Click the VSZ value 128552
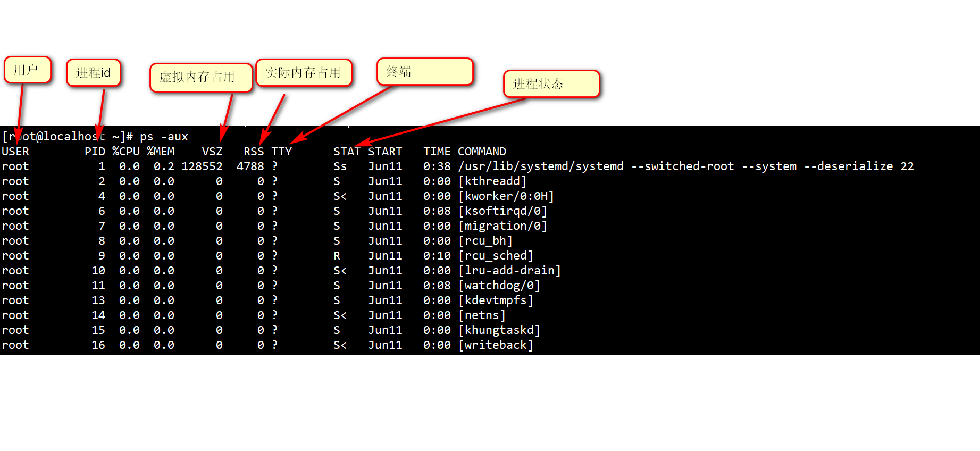 (x=202, y=166)
